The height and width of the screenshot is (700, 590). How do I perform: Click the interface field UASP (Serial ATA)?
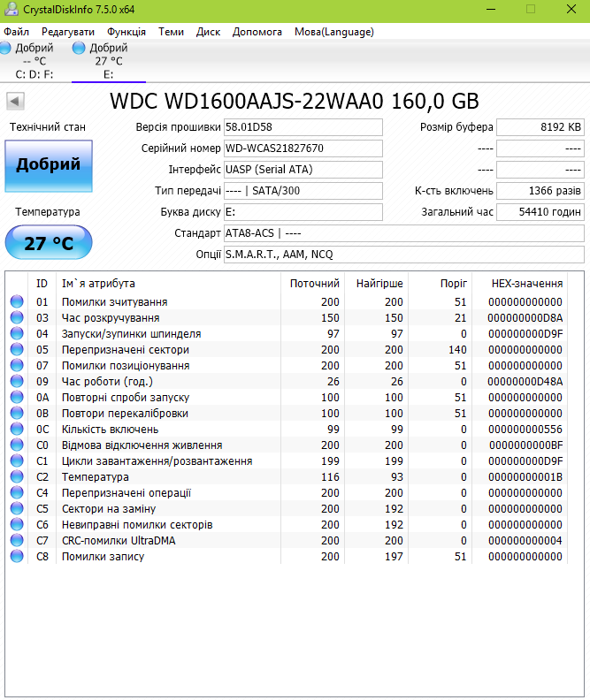(x=303, y=170)
